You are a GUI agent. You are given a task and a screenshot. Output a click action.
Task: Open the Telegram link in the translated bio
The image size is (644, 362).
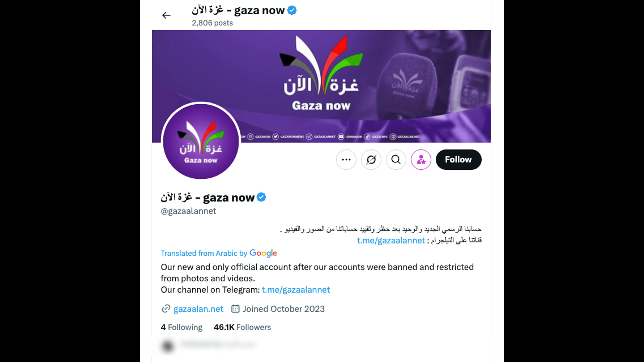coord(296,290)
